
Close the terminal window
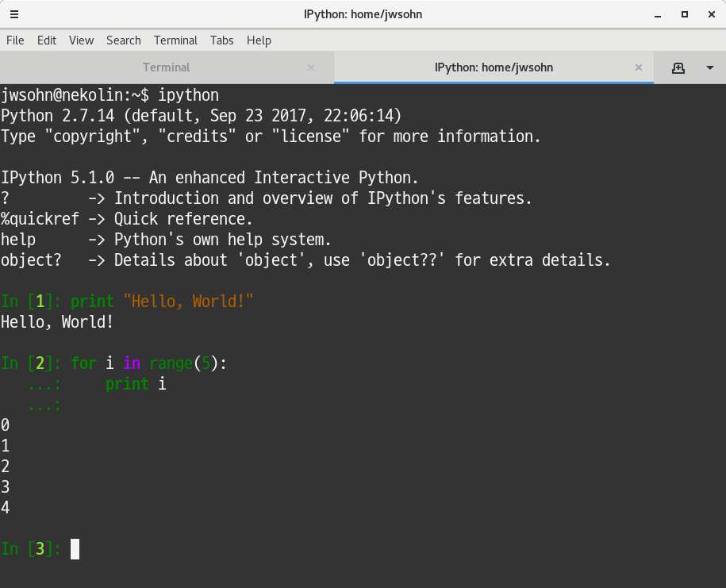[709, 14]
